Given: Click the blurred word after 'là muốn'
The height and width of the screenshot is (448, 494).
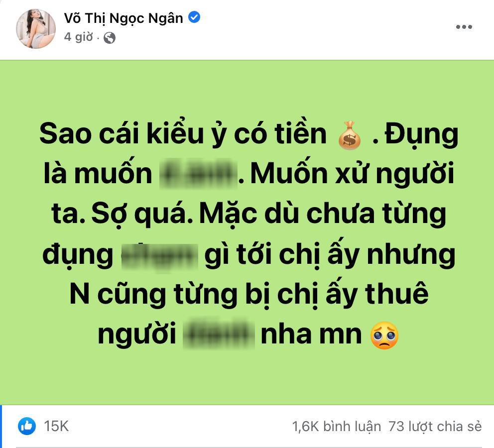Looking at the screenshot, I should pos(199,174).
